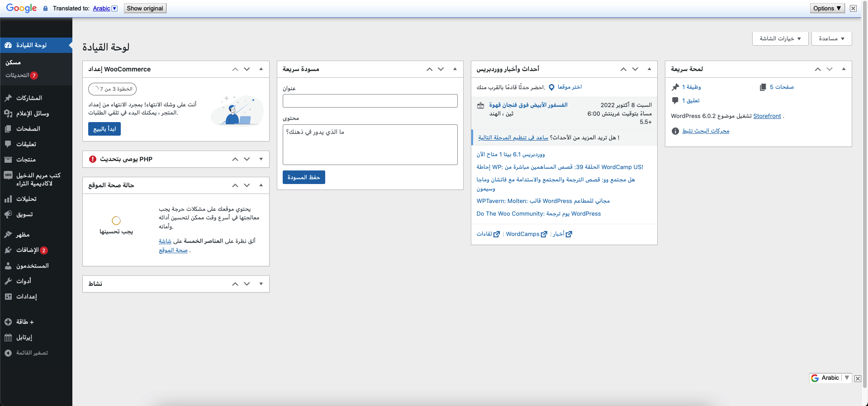Collapse Site Health (حالة صحة الموقع) panel triangle

261,185
